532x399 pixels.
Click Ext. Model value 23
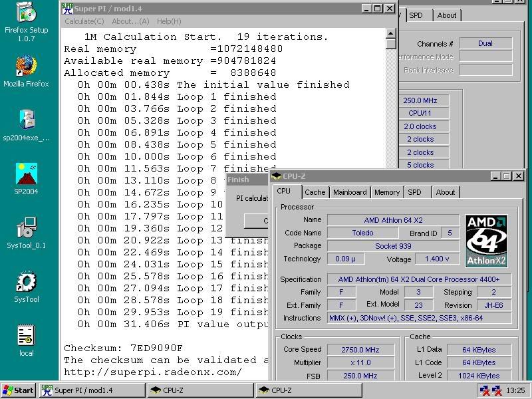coord(419,305)
